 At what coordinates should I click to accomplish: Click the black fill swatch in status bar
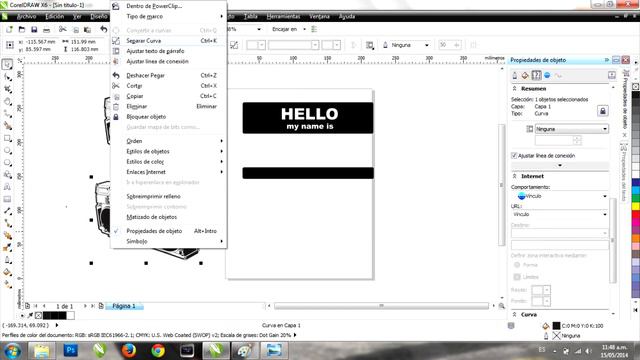pos(556,326)
